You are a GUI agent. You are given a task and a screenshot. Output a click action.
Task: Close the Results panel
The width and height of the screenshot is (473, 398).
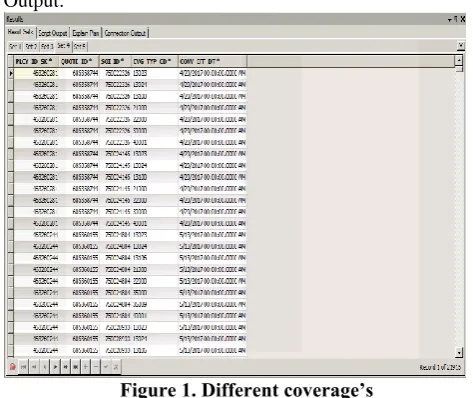click(463, 19)
